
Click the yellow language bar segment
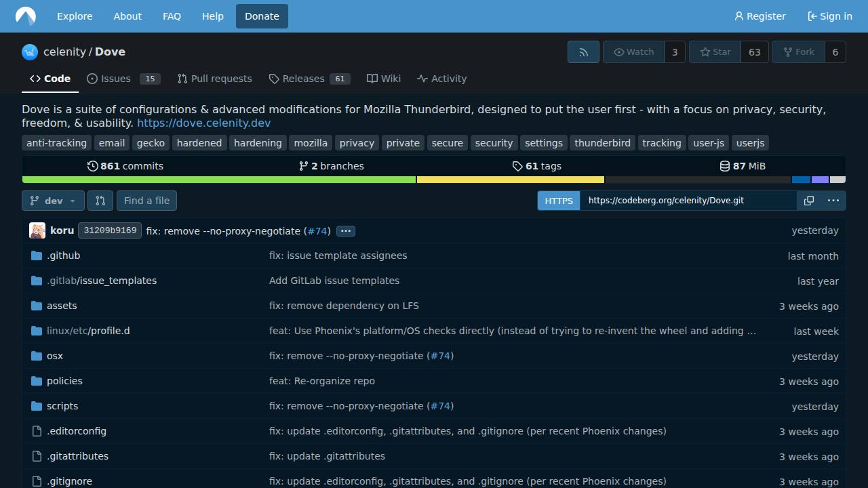[x=511, y=180]
